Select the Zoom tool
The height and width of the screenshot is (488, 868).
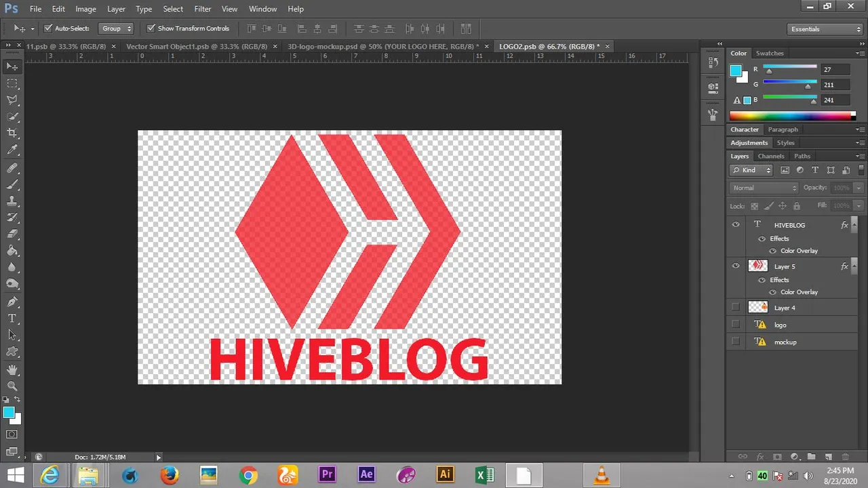coord(12,386)
